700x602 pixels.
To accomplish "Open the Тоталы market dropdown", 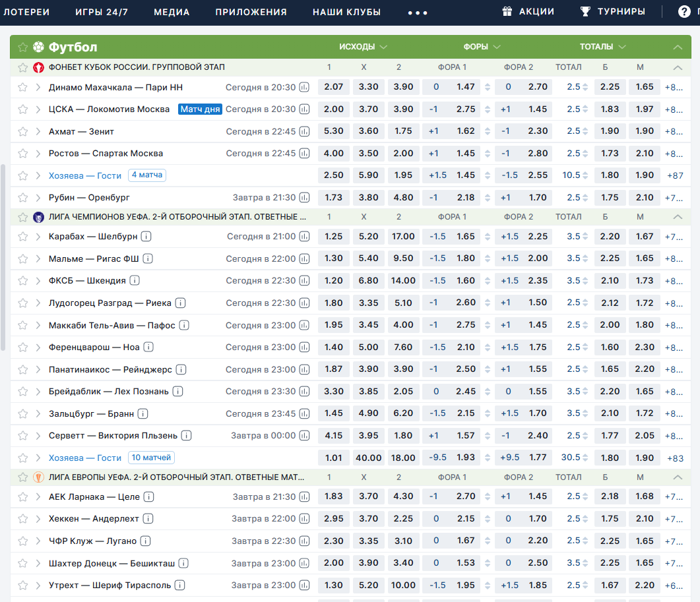I will point(602,47).
